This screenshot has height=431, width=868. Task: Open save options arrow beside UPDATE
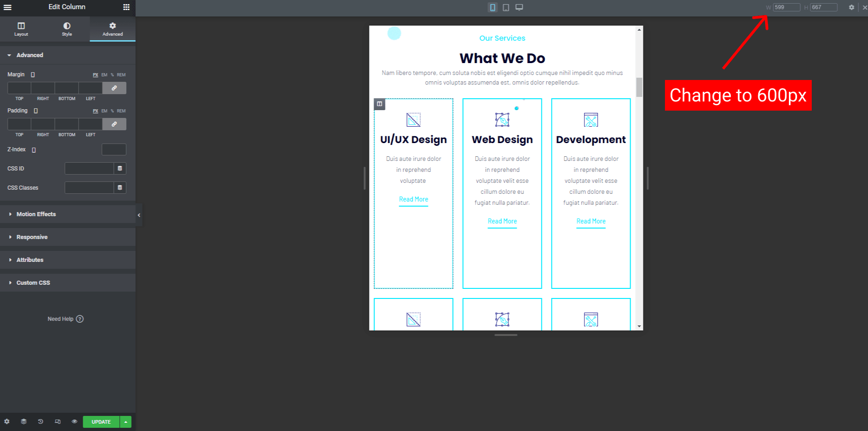pyautogui.click(x=126, y=422)
